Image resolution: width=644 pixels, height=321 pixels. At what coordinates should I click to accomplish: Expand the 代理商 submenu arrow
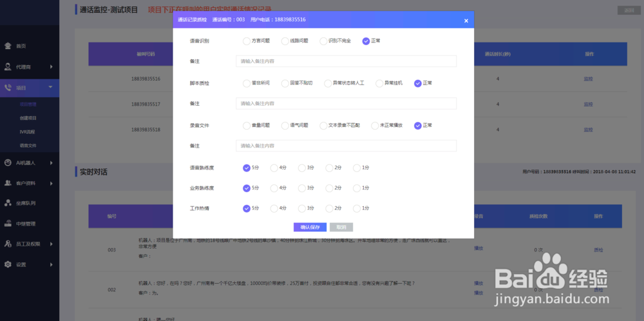click(52, 66)
